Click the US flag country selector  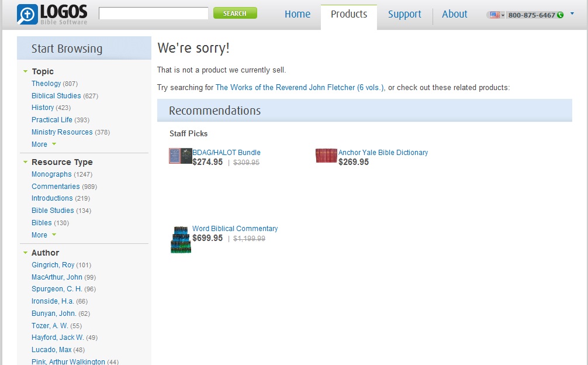(497, 15)
